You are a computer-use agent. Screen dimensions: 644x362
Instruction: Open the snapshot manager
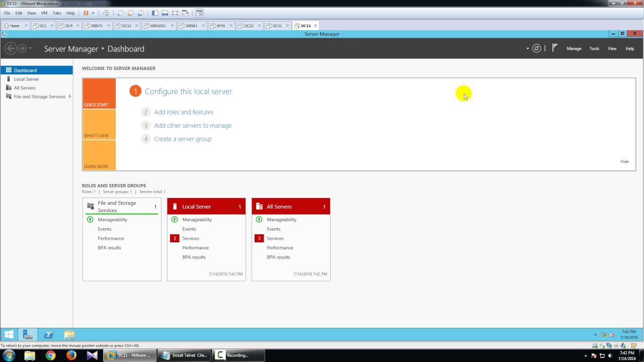(x=140, y=13)
